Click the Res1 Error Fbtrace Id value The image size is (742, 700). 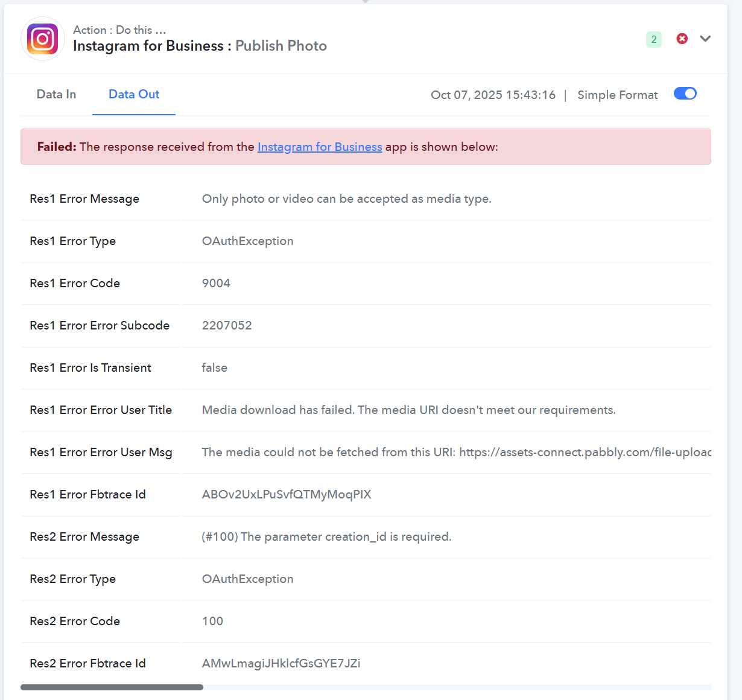[x=287, y=494]
